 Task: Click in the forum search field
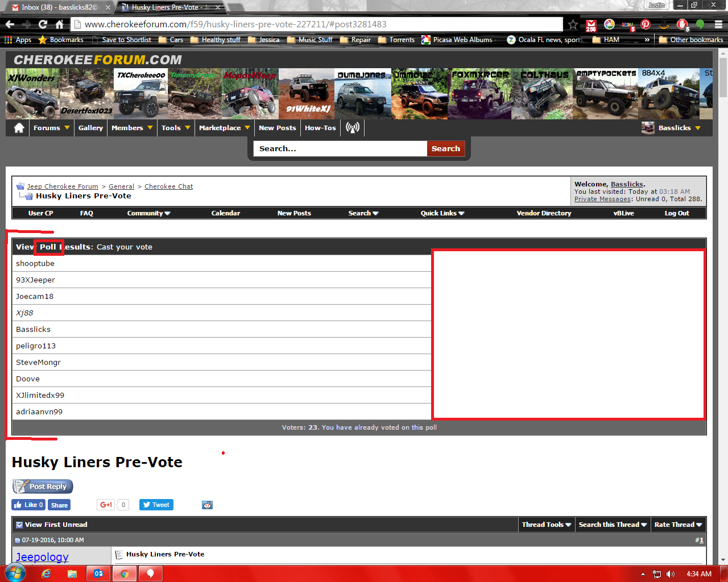[340, 148]
